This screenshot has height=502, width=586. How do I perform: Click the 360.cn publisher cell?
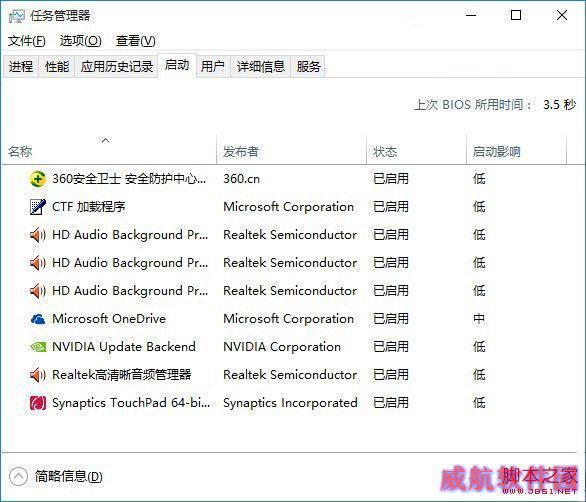[x=241, y=179]
